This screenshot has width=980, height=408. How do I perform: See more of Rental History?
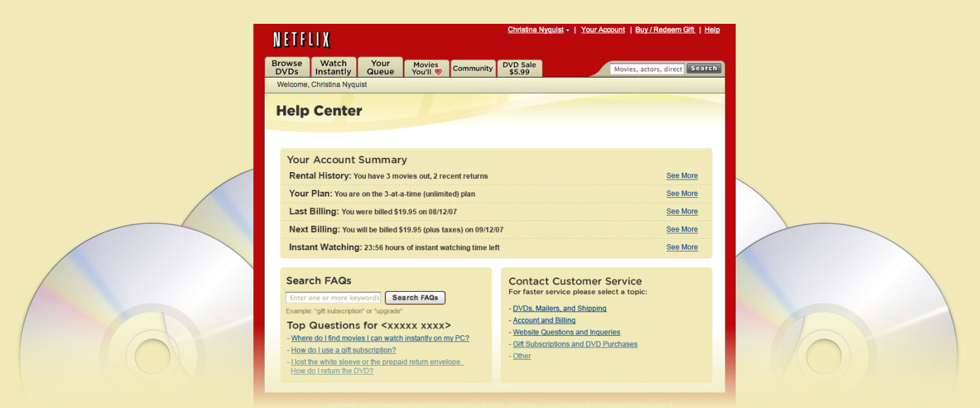[x=681, y=176]
